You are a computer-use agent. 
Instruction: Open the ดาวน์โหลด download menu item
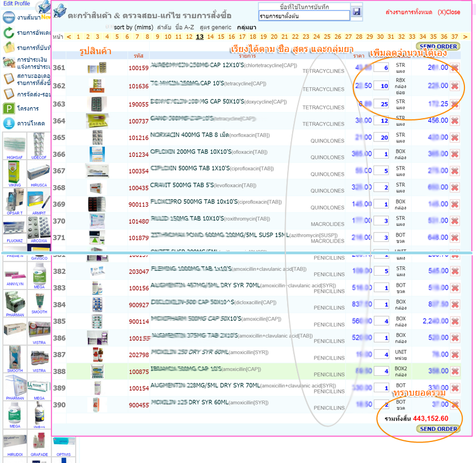pos(31,123)
